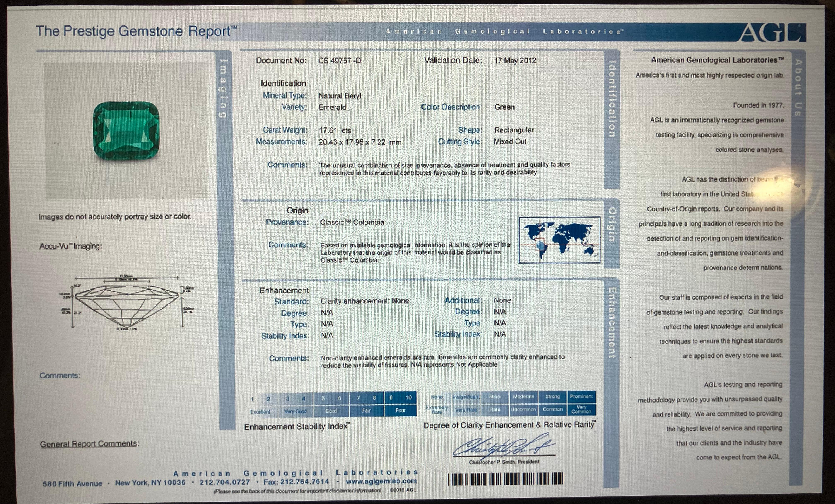The image size is (835, 504).
Task: Click the cutting style 'Mixed Cut'
Action: pos(510,142)
